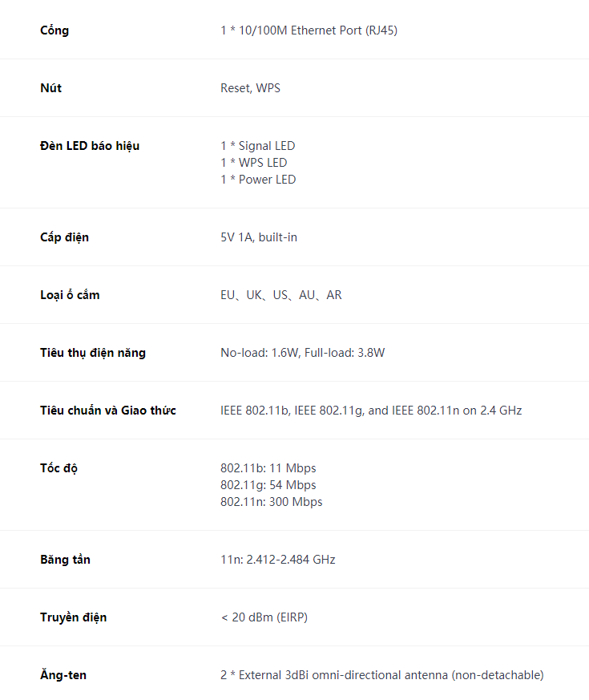Click the "Cấp điện" row label
The height and width of the screenshot is (700, 589).
(x=64, y=237)
